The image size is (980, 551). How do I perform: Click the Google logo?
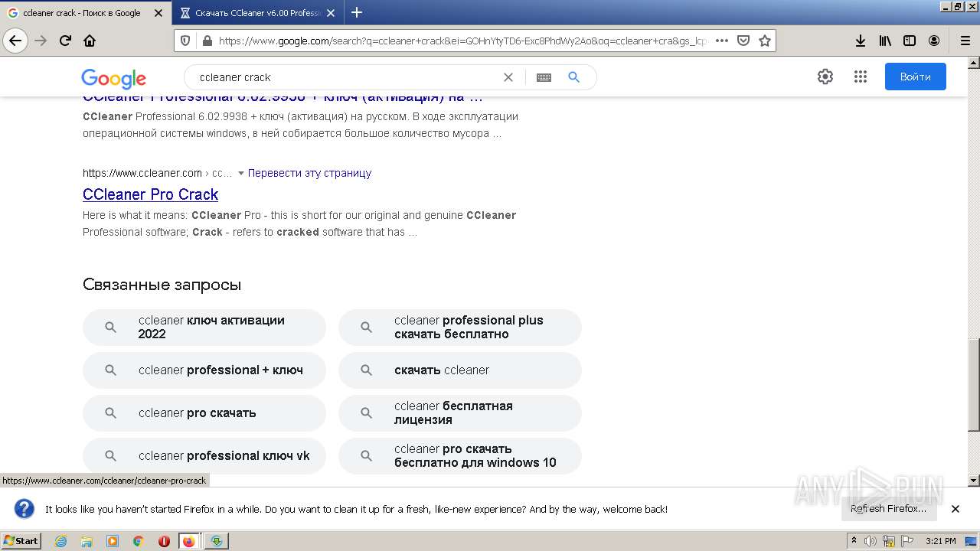[113, 78]
